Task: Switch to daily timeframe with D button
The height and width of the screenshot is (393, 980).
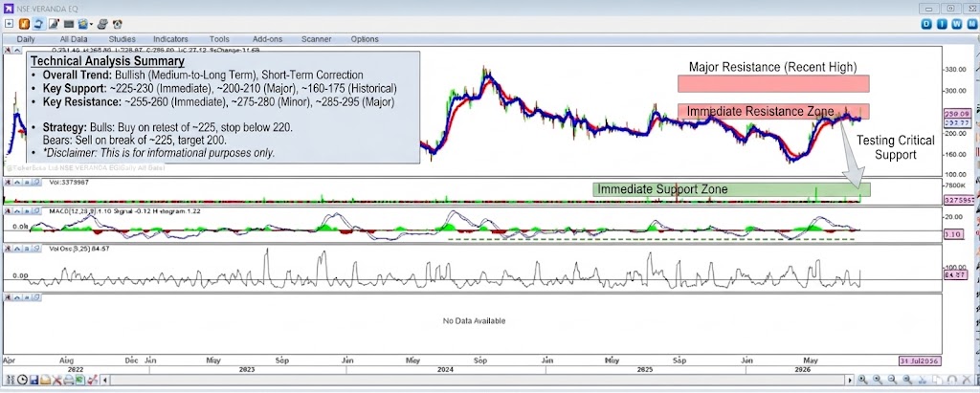Action: pos(926,24)
